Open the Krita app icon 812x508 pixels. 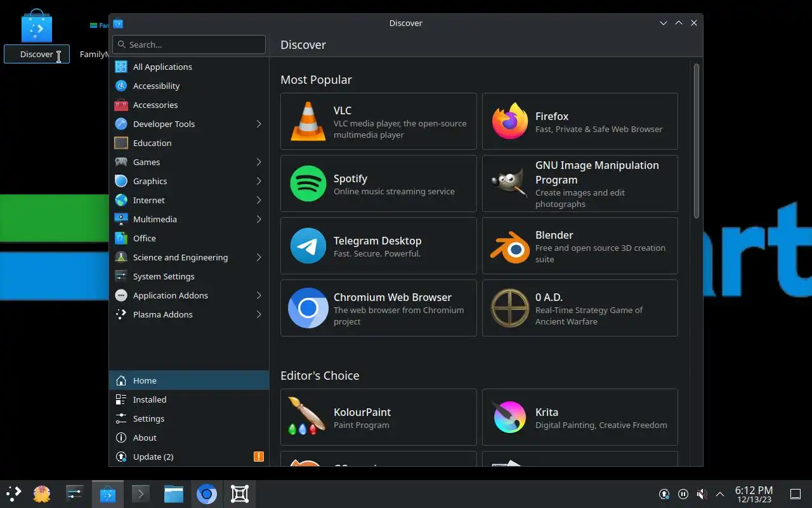[x=510, y=417]
